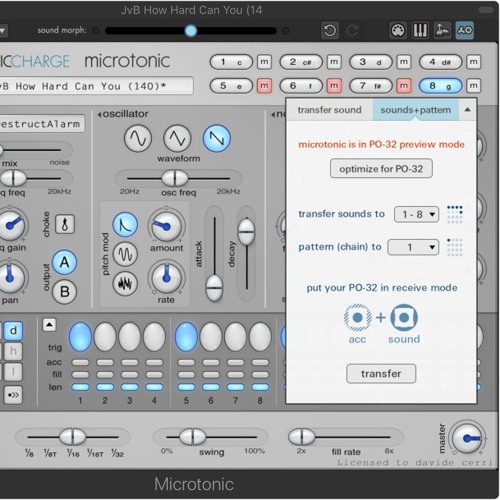500x500 pixels.
Task: Click the swing slider handle
Action: click(x=193, y=437)
